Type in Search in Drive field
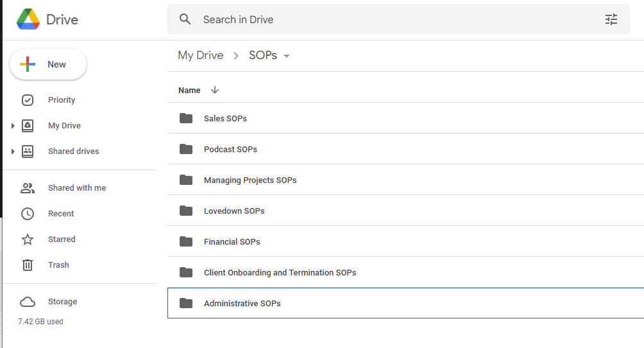The height and width of the screenshot is (348, 644). (385, 19)
